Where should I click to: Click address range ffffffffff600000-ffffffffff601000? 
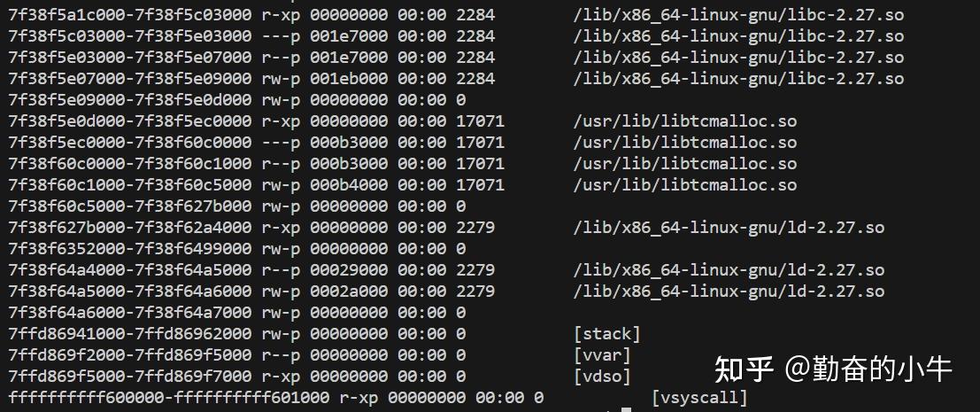click(x=169, y=398)
